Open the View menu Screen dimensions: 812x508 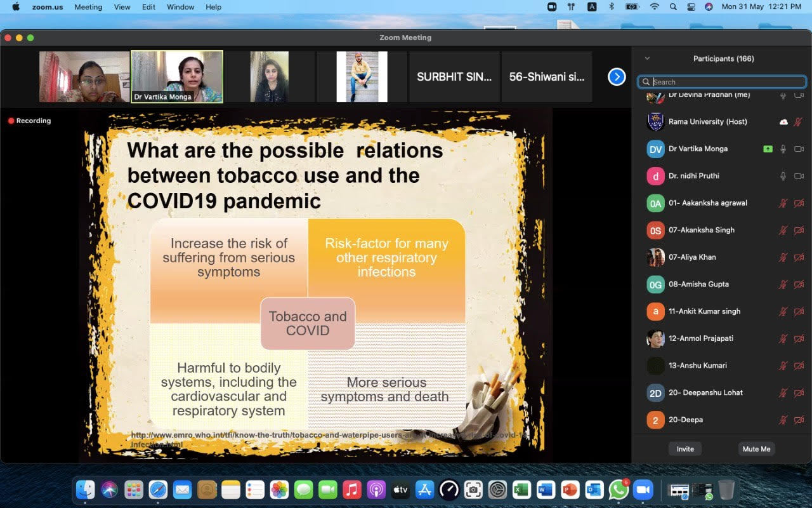click(x=122, y=7)
